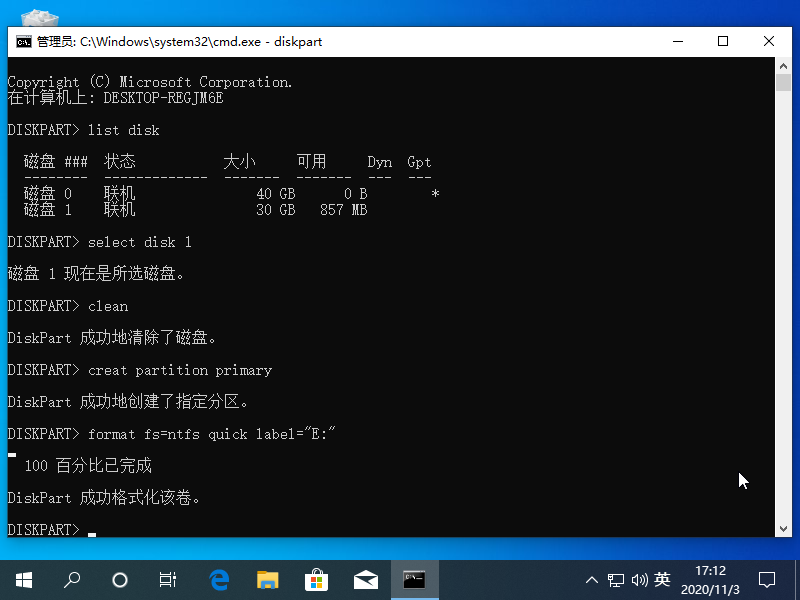
Task: Open the Action Center notification icon
Action: coord(766,580)
